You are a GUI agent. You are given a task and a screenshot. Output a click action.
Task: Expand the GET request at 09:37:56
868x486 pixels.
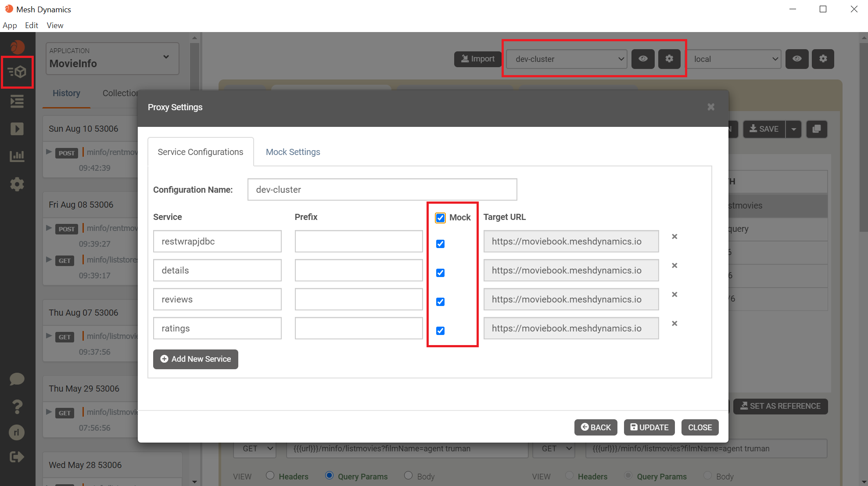49,336
